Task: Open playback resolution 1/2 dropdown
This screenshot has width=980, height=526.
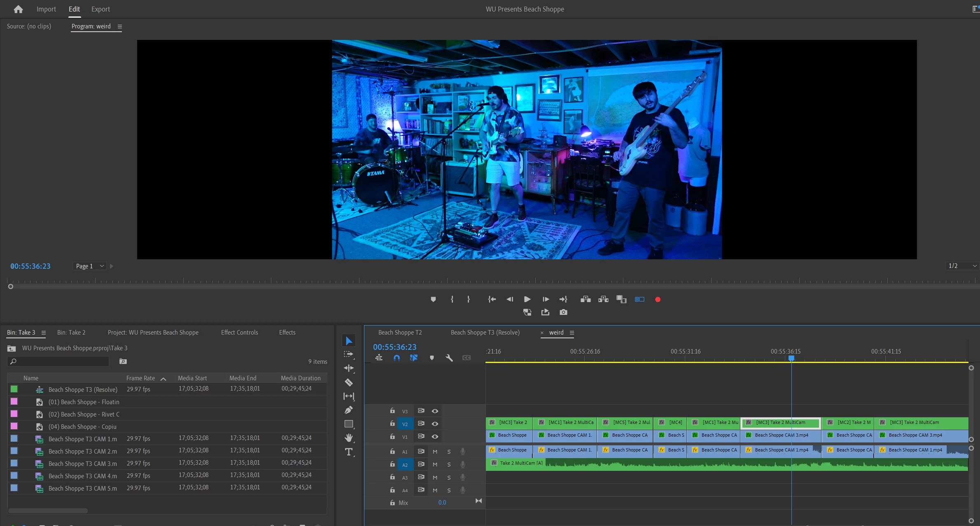Action: coord(962,266)
